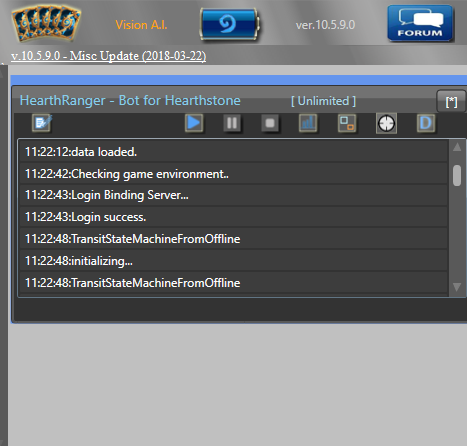This screenshot has width=467, height=446.
Task: Click the window layout squares icon
Action: 347,123
